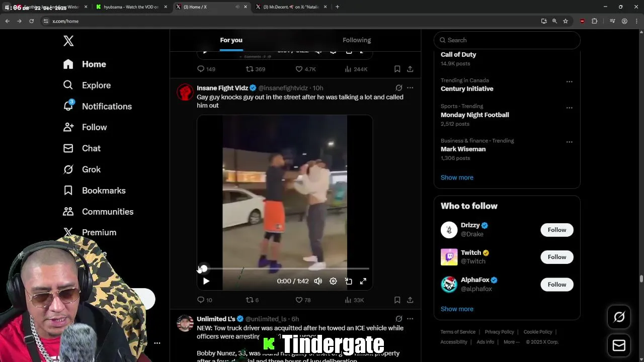Bookmark this page with star icon
Viewport: 644px width, 362px height.
coord(566,21)
